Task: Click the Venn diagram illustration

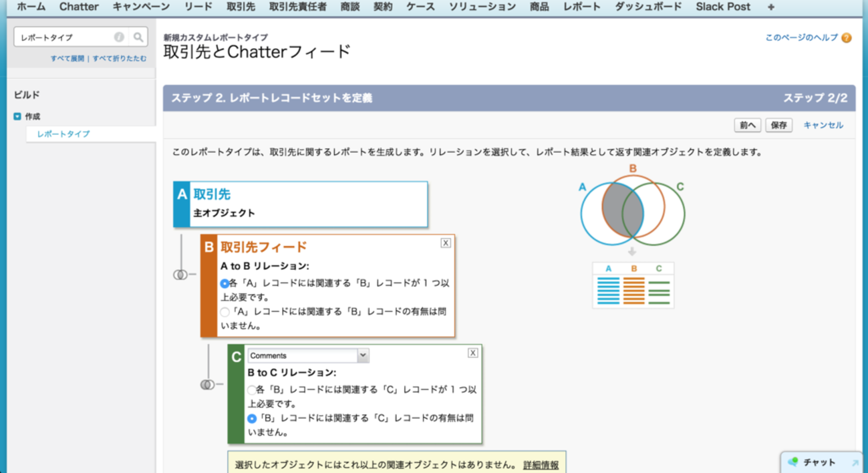Action: coord(632,205)
